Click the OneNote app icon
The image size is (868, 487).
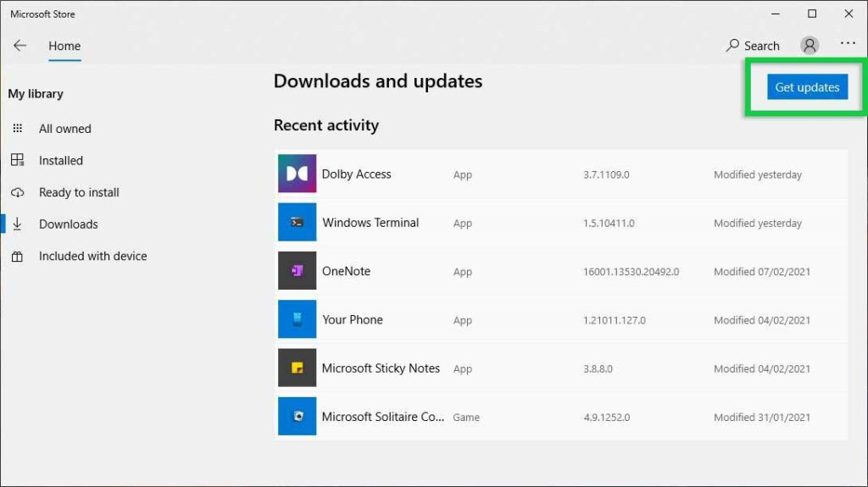[298, 271]
